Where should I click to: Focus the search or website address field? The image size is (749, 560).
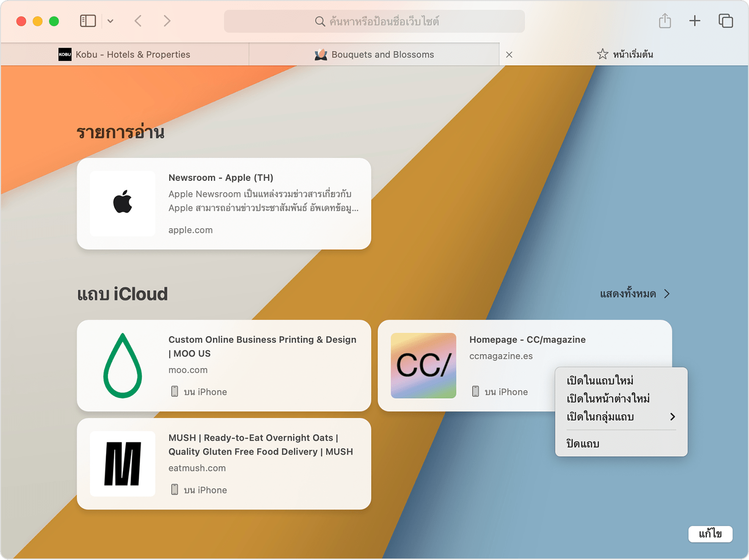click(x=374, y=21)
